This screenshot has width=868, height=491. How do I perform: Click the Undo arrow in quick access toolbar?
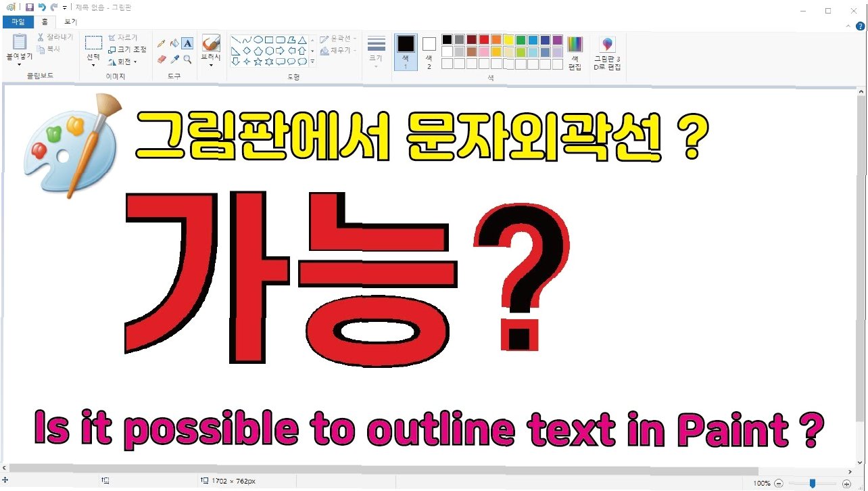42,7
